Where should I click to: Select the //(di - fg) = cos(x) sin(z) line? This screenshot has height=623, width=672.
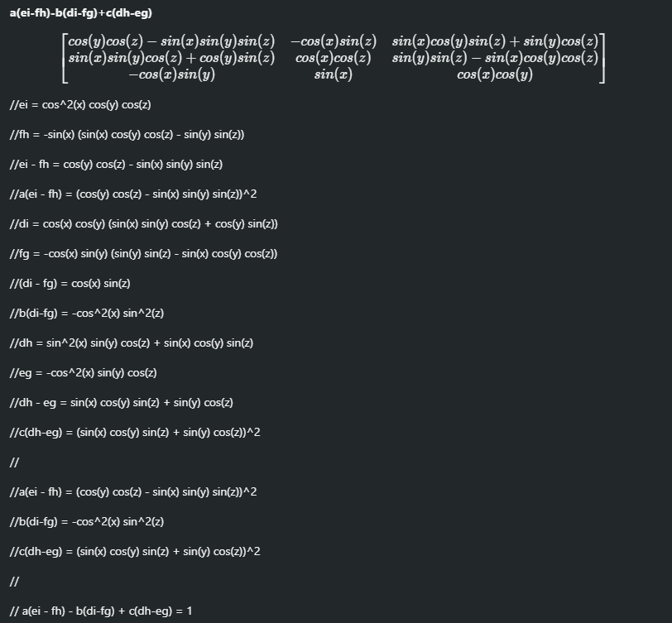coord(70,284)
